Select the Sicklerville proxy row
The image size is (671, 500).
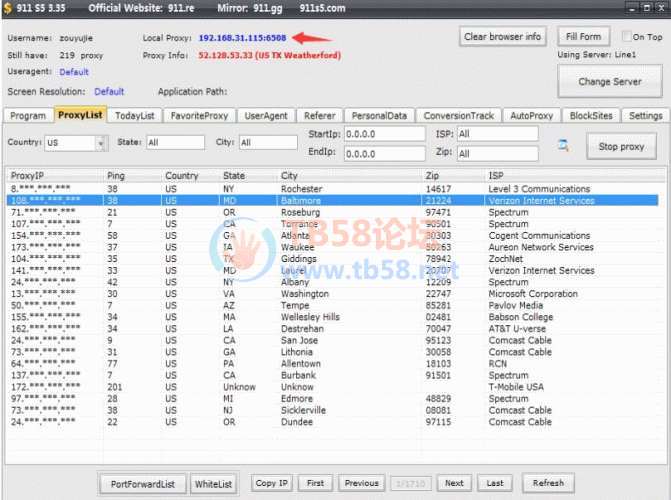333,410
